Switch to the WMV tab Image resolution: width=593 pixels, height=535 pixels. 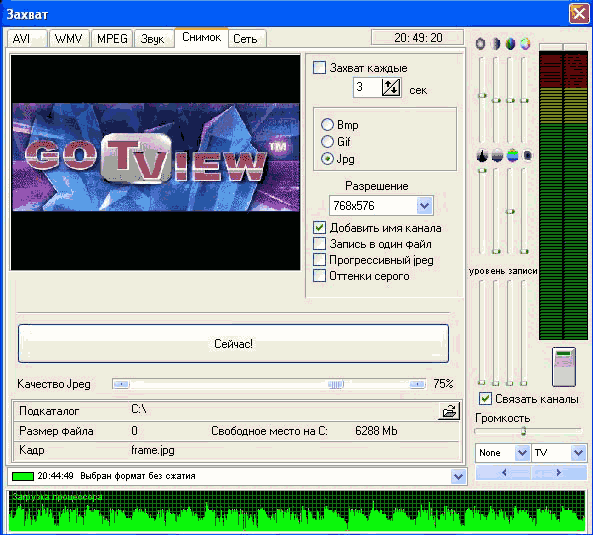click(69, 39)
